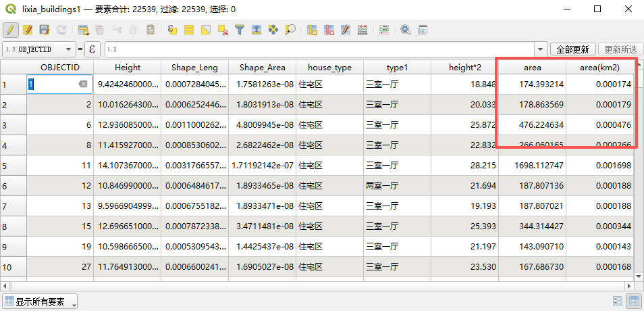Click the vertical scrollbar down arrow
Viewport: 644px width, 311px height.
pyautogui.click(x=639, y=276)
